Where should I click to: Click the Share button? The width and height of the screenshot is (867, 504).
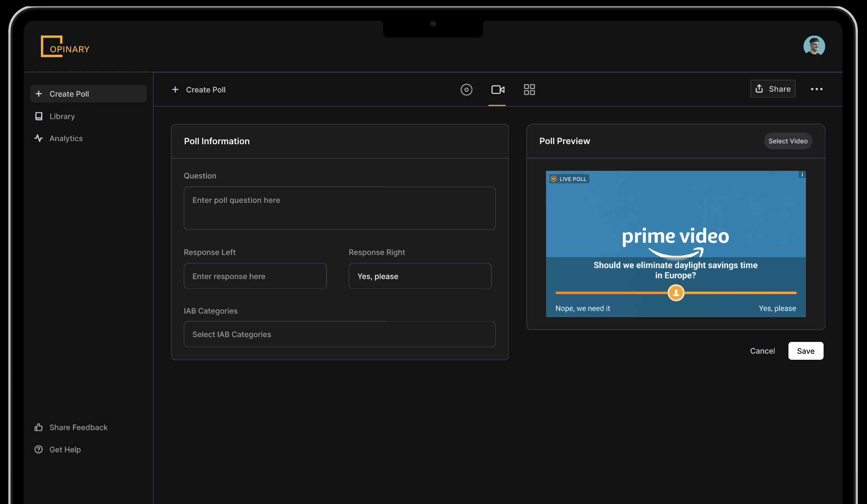773,89
